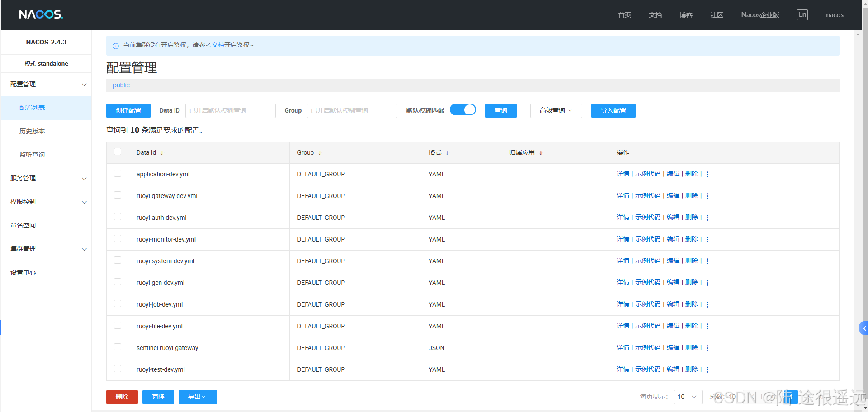Check the ruoyi-monitor-dev.yml row checkbox

pos(118,238)
